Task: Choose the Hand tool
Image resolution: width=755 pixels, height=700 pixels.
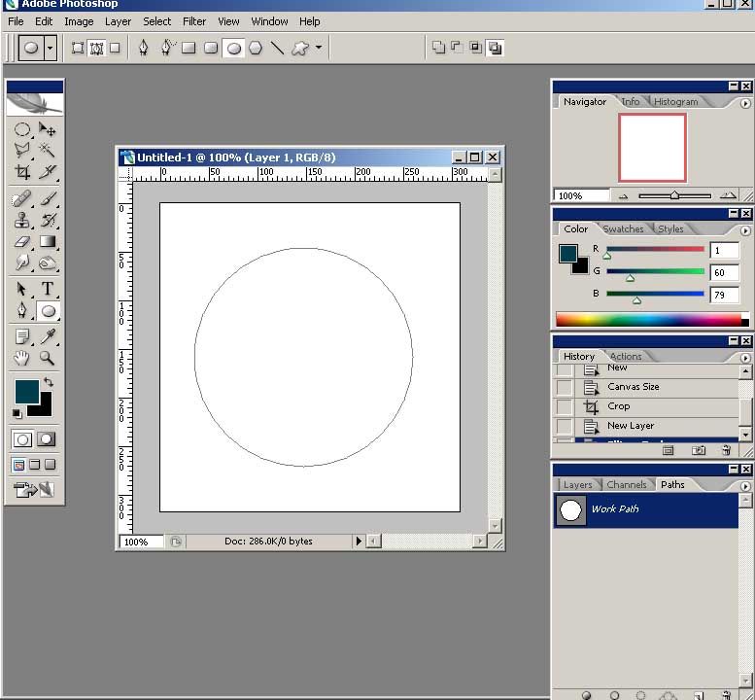Action: tap(22, 358)
